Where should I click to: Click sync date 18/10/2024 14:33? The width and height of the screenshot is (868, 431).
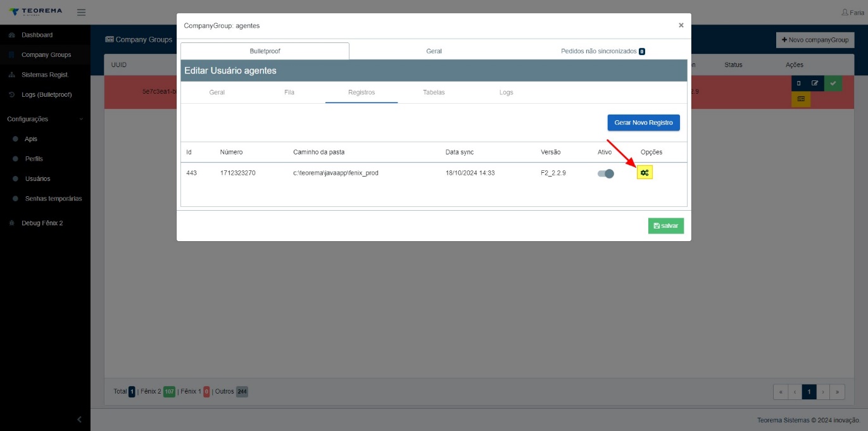point(470,173)
